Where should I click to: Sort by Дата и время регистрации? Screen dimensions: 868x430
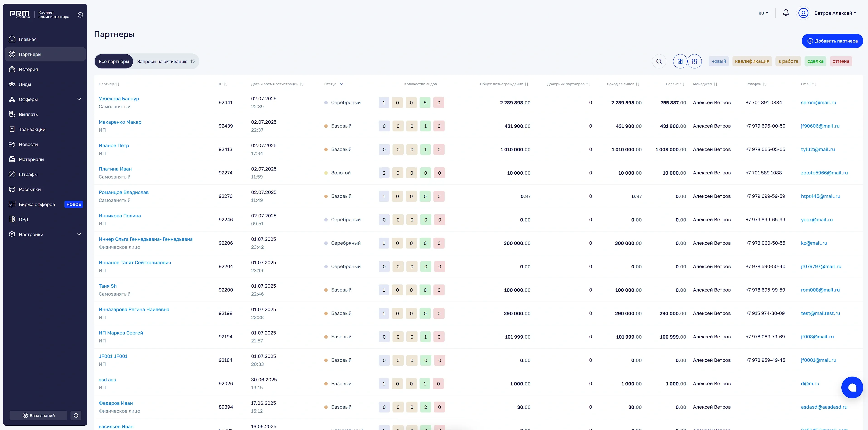(302, 84)
